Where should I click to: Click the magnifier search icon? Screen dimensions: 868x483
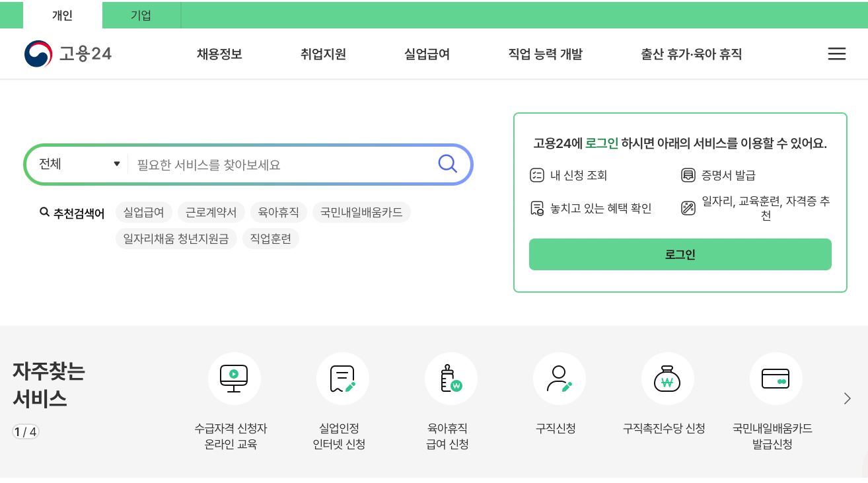tap(448, 164)
